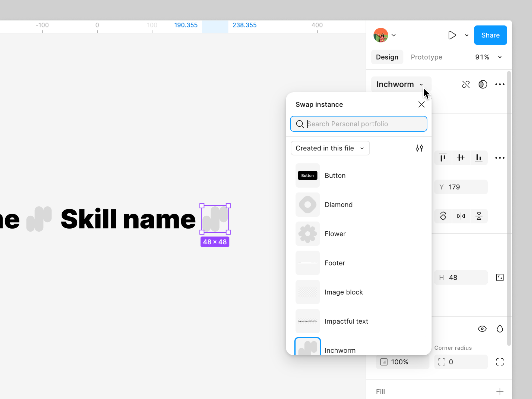Image resolution: width=532 pixels, height=399 pixels.
Task: Click align vertical centers icon
Action: pyautogui.click(x=461, y=158)
